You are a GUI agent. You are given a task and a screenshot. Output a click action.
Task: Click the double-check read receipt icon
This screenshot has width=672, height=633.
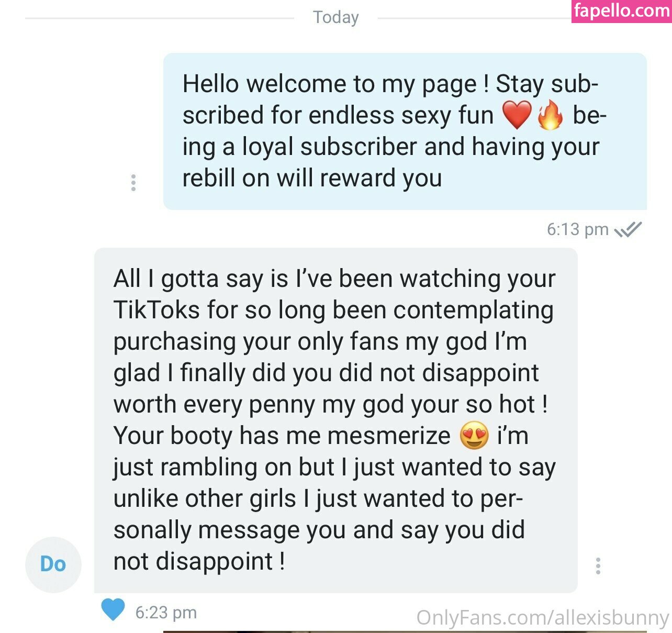tap(628, 229)
